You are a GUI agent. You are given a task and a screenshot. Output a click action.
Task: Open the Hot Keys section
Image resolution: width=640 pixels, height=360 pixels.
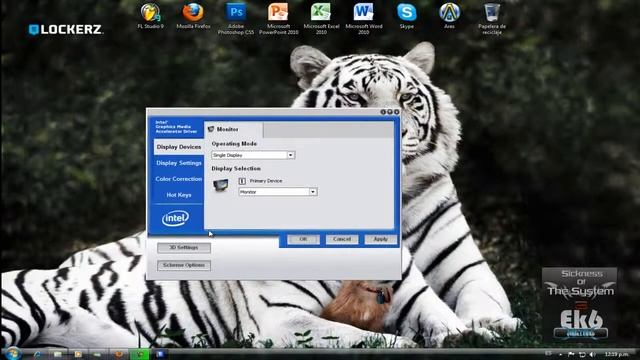pos(179,195)
